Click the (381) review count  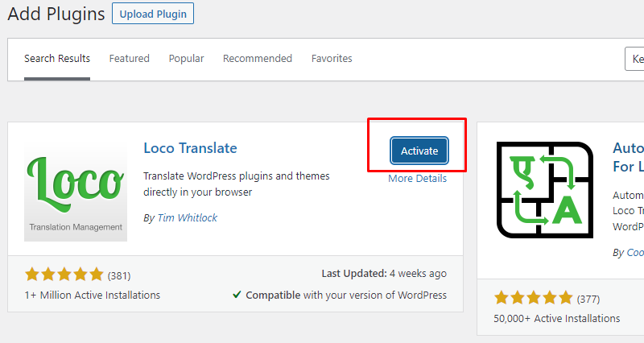[119, 275]
